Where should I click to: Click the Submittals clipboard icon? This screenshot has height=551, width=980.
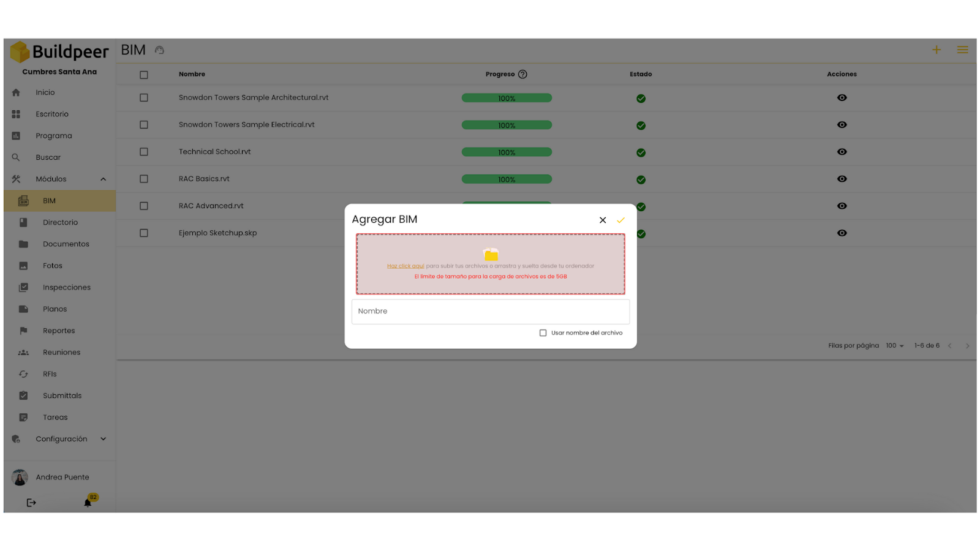(23, 395)
